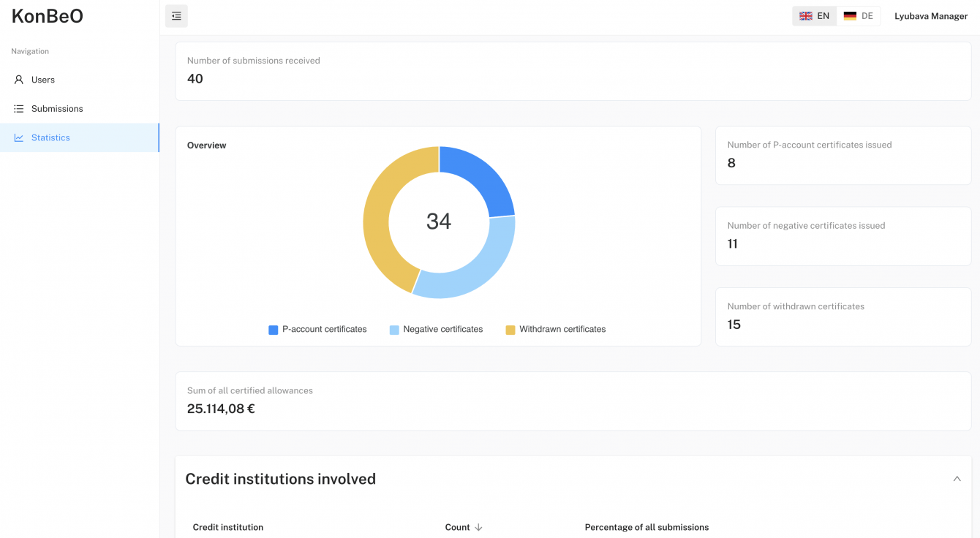Click the German flag icon

850,16
